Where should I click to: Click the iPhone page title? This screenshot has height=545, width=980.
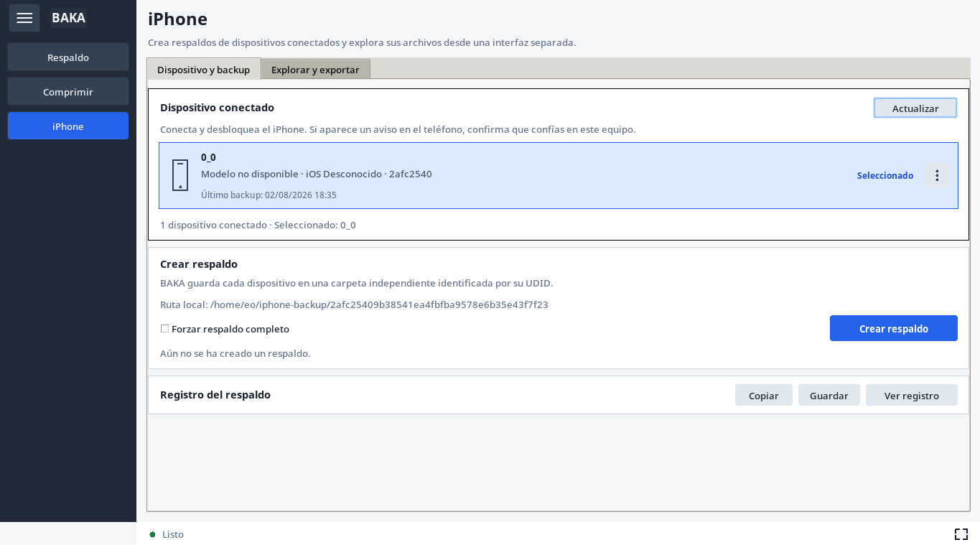click(x=177, y=19)
